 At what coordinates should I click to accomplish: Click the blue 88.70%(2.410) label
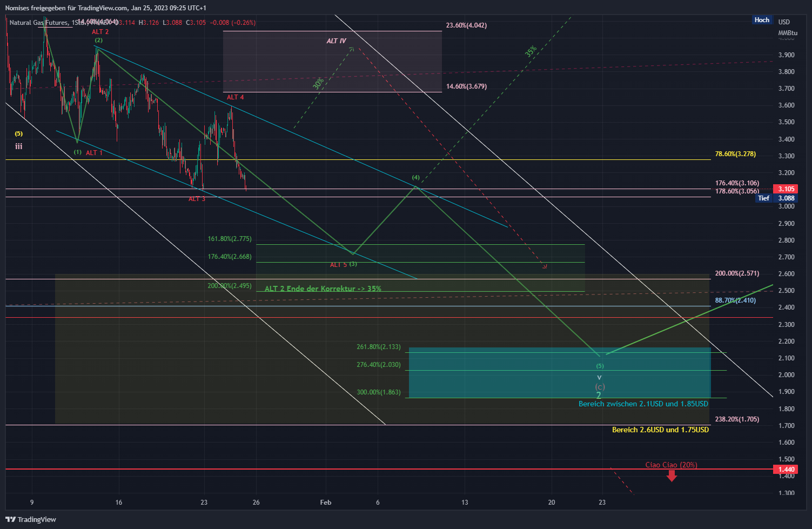click(x=735, y=300)
